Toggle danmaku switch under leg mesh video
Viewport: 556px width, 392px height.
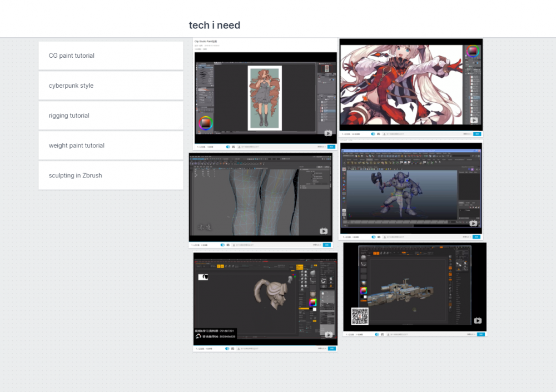[223, 245]
